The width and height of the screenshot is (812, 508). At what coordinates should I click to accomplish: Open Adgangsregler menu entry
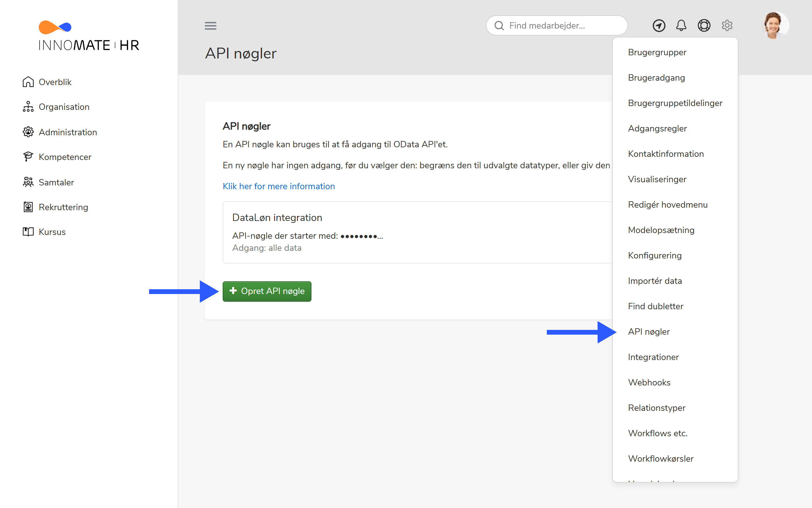(657, 128)
